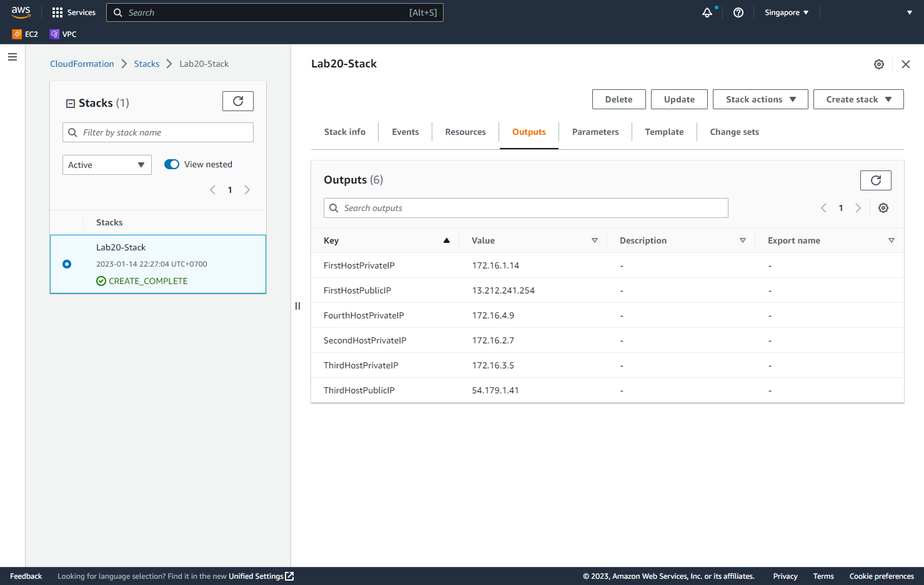Switch to the Template tab
This screenshot has width=924, height=585.
coord(664,132)
